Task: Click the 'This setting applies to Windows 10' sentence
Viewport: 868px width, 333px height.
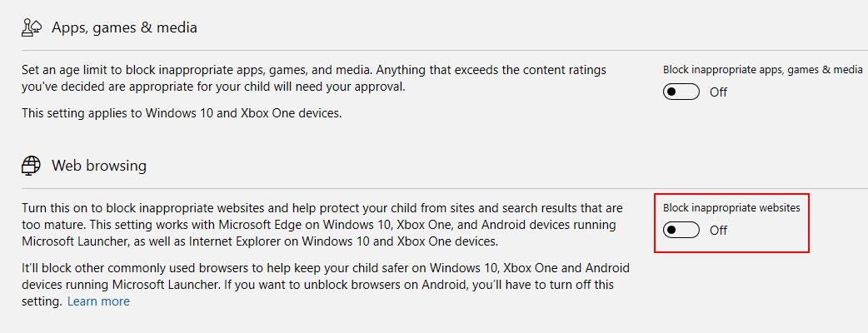Action: (x=182, y=113)
